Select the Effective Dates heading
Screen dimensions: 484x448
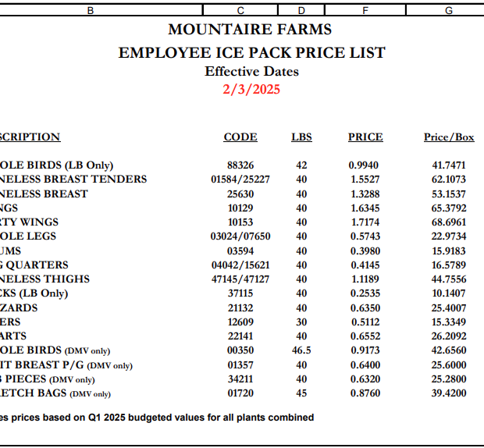(x=251, y=72)
